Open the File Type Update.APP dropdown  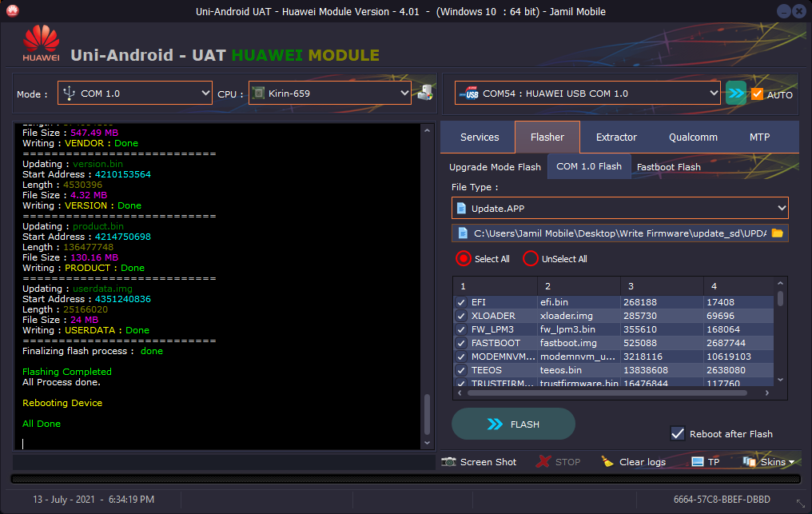(x=620, y=209)
